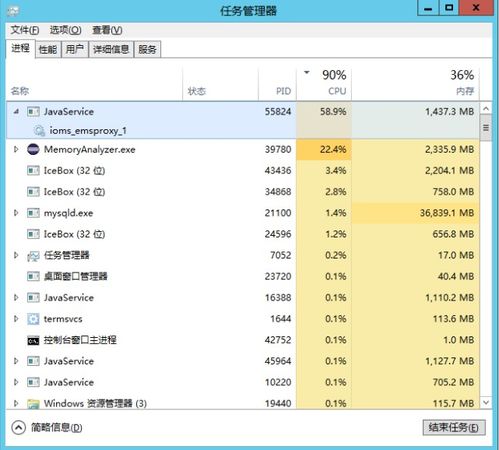The width and height of the screenshot is (499, 450).
Task: Switch to the 服务 tab
Action: pyautogui.click(x=147, y=50)
